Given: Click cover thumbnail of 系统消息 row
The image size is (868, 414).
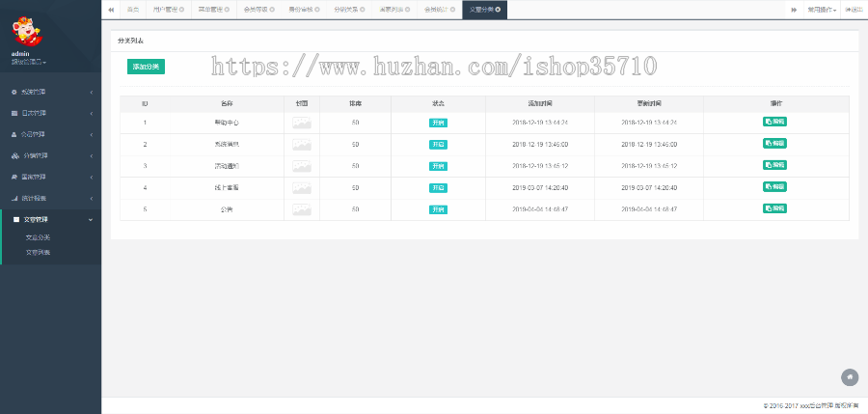Looking at the screenshot, I should point(302,145).
